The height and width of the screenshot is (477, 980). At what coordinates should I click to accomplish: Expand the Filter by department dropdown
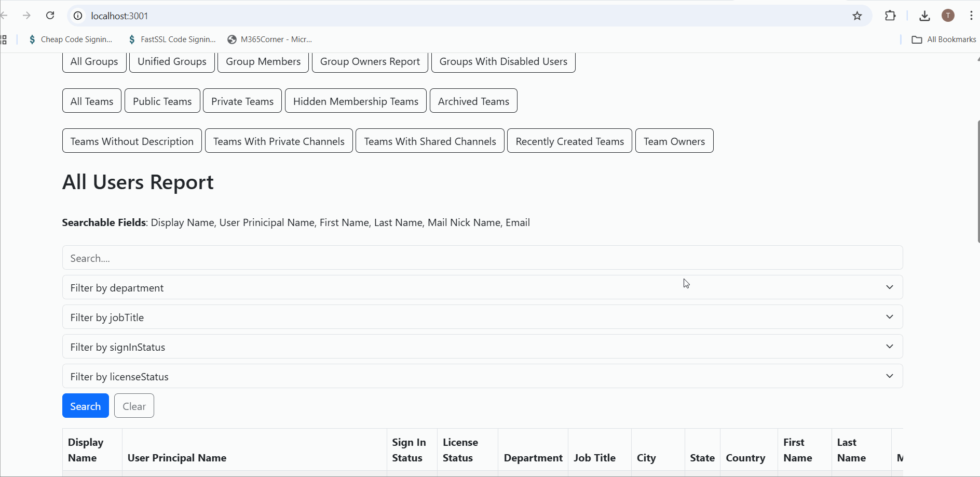pyautogui.click(x=482, y=287)
